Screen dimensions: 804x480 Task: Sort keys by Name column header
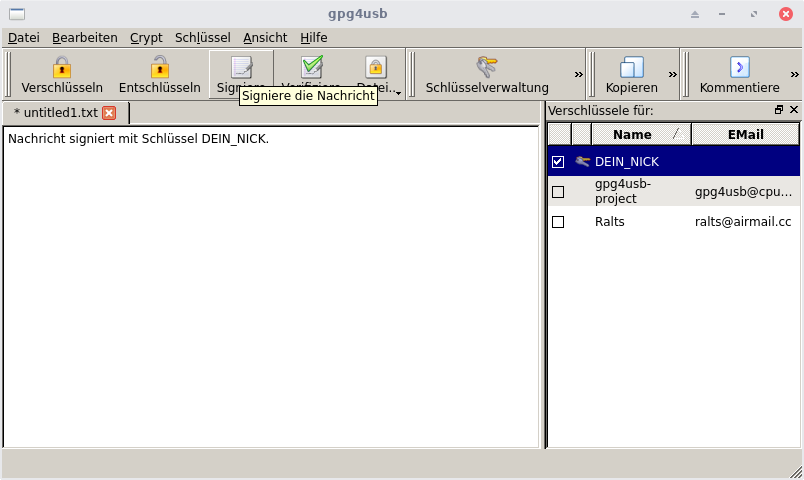[x=641, y=134]
